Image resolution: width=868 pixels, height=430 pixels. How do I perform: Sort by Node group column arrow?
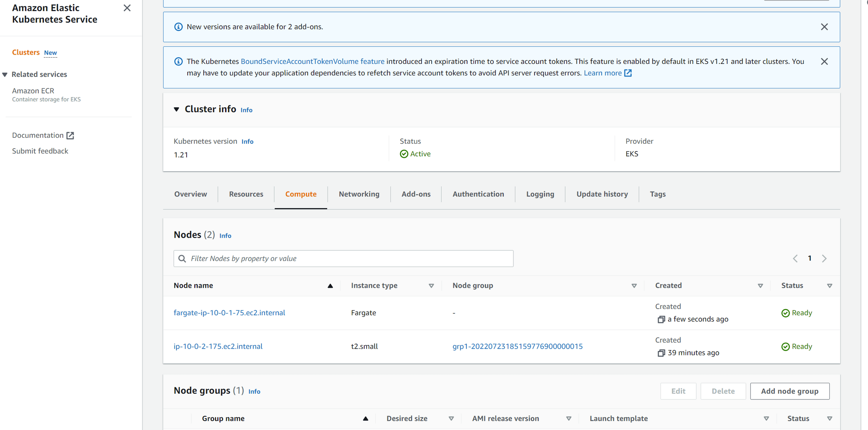[634, 286]
